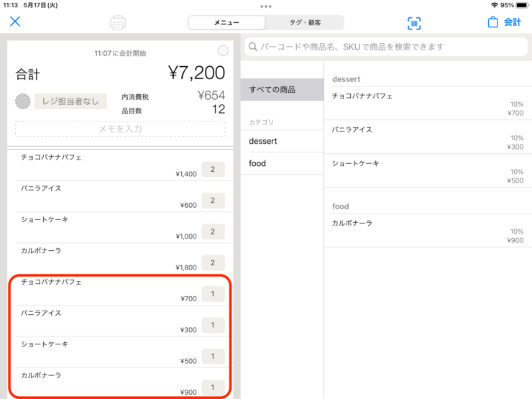This screenshot has width=532, height=399.
Task: Add ショートケーキ ¥500 from the product list
Action: pos(428,171)
